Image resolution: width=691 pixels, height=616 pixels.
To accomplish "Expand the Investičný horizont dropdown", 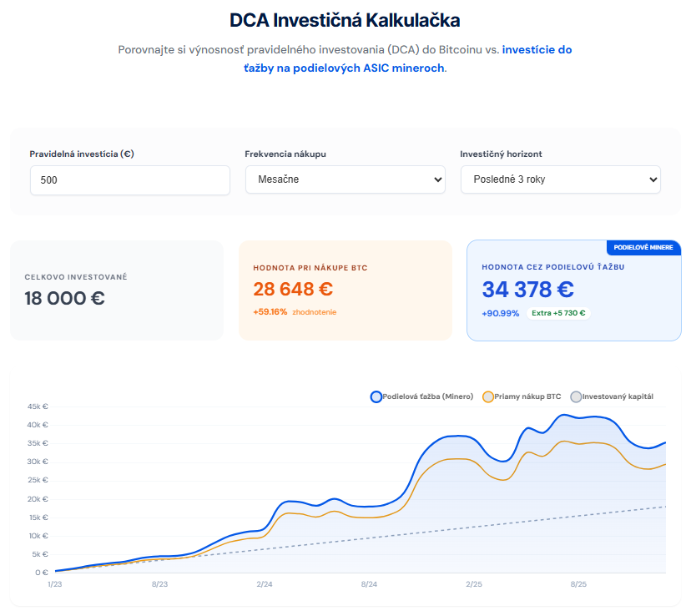I will pos(560,179).
